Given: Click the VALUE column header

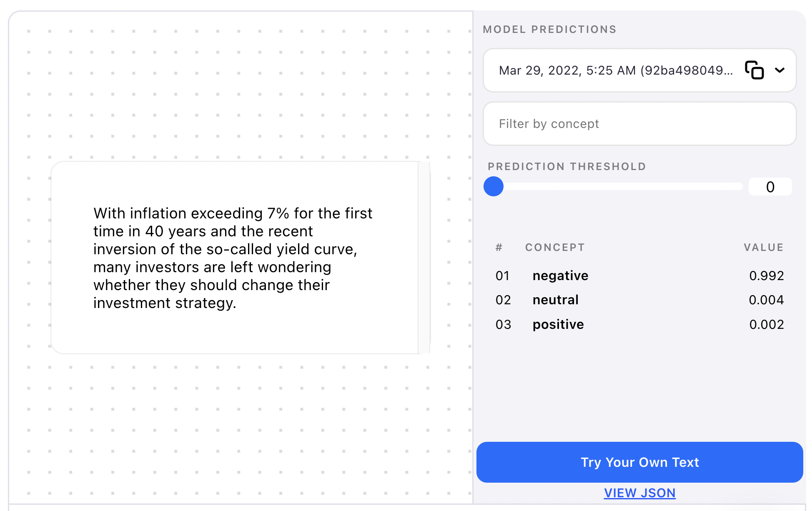Looking at the screenshot, I should coord(764,247).
